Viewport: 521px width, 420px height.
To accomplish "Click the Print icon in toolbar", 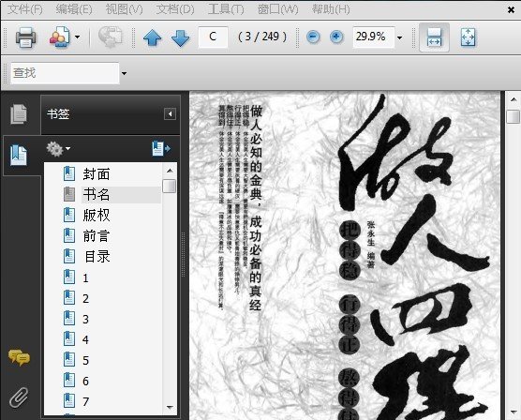I will [25, 37].
